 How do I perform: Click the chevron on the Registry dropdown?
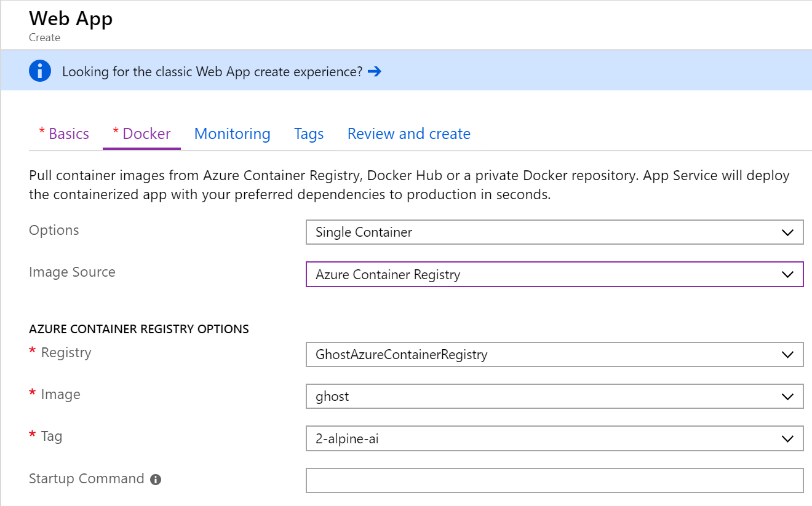click(x=787, y=354)
